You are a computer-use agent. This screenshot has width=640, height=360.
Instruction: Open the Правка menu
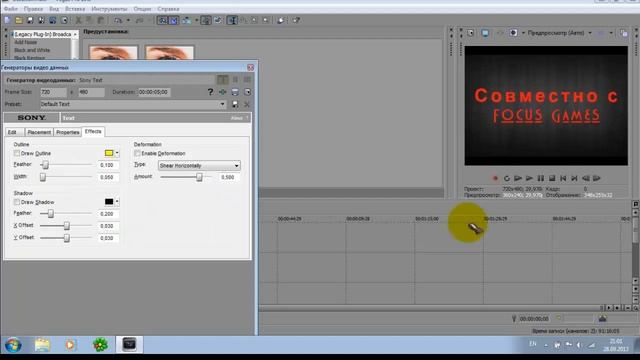click(33, 9)
